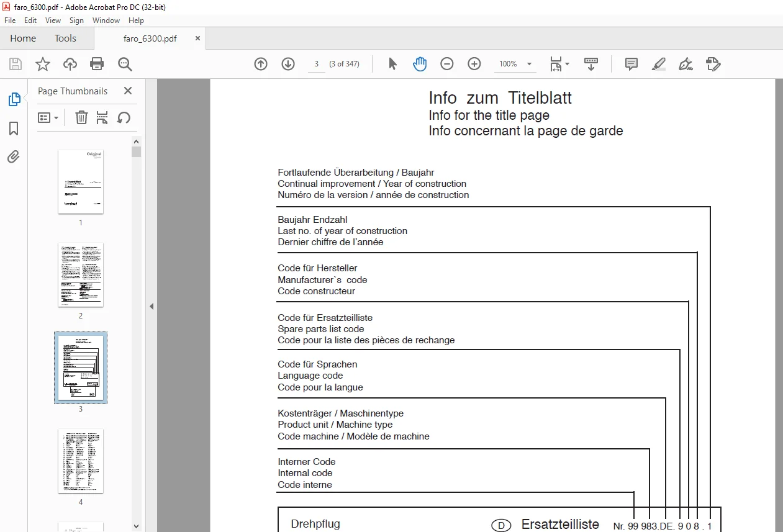Click the thumbnails scroll up arrow
This screenshot has width=783, height=532.
[x=137, y=141]
